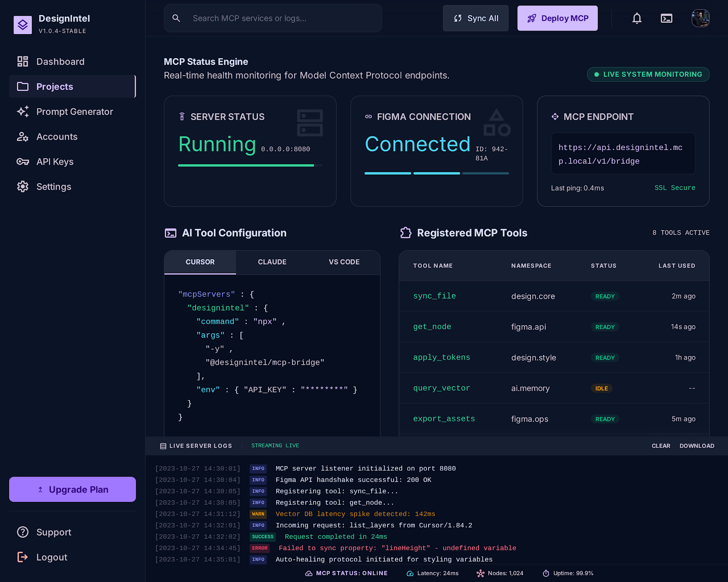Click the SSL Secure label

pos(675,188)
